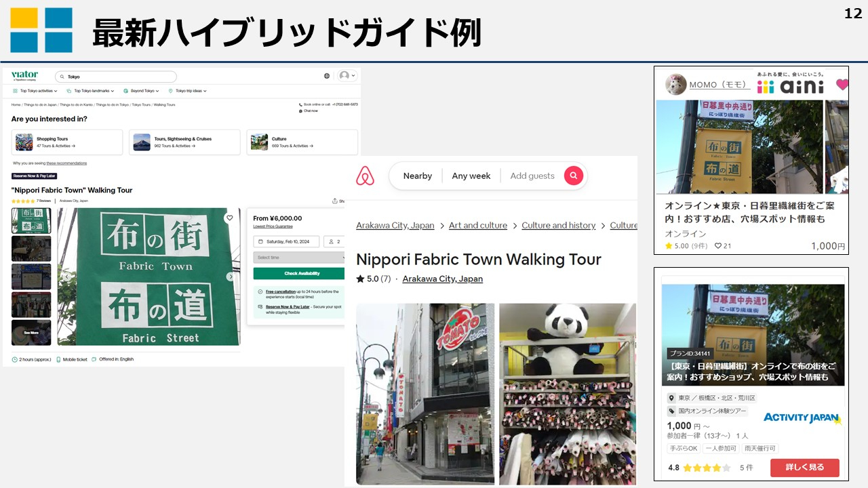Select the third gallery thumbnail in Viator
The height and width of the screenshot is (488, 868).
[x=31, y=277]
